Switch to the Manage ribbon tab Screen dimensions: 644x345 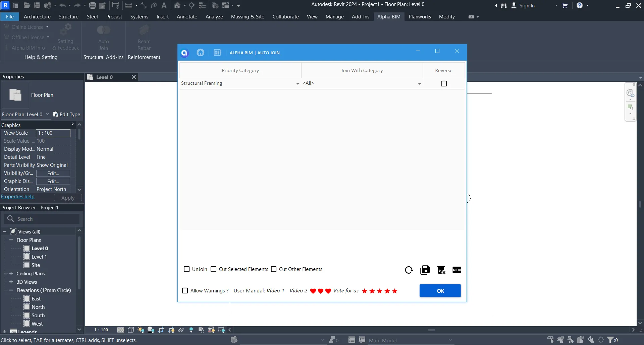pyautogui.click(x=334, y=16)
